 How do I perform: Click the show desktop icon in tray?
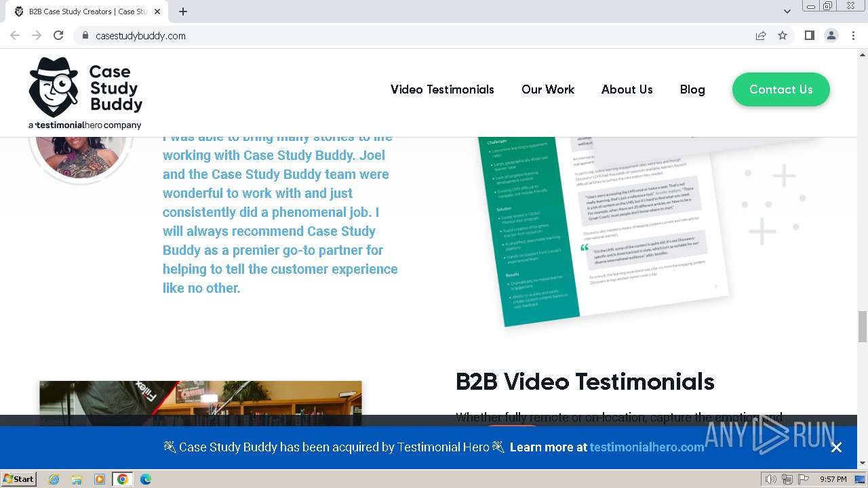pyautogui.click(x=860, y=479)
